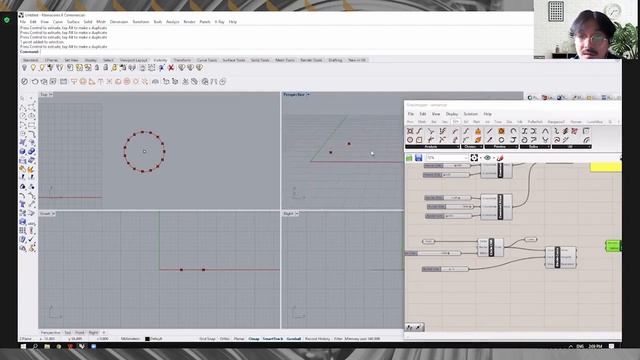Toggle Osnap in Rhino status bar
The image size is (640, 360).
253,339
